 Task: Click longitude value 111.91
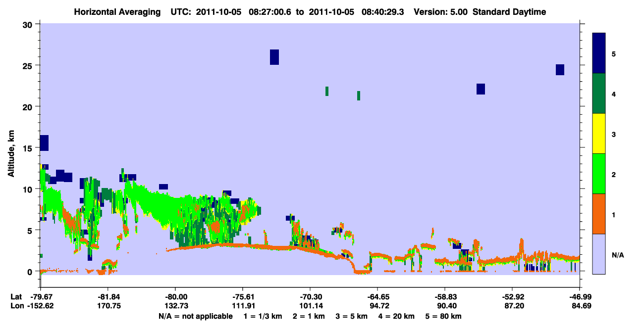(243, 306)
